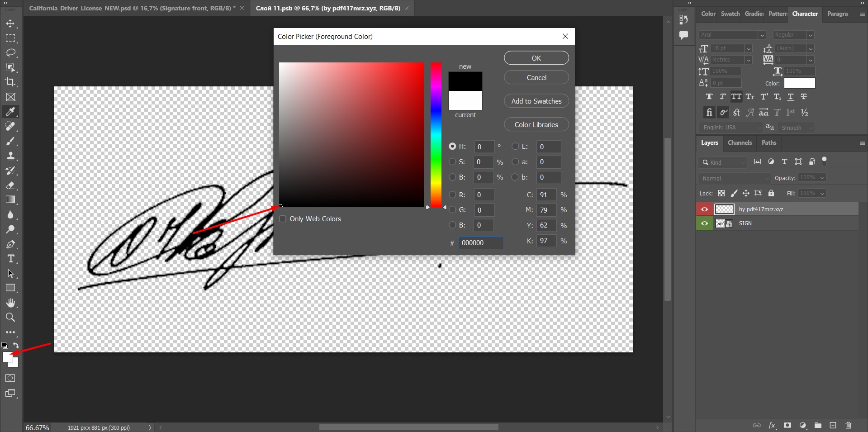Viewport: 868px width, 432px height.
Task: Click the Add to Swatches button
Action: [x=536, y=100]
